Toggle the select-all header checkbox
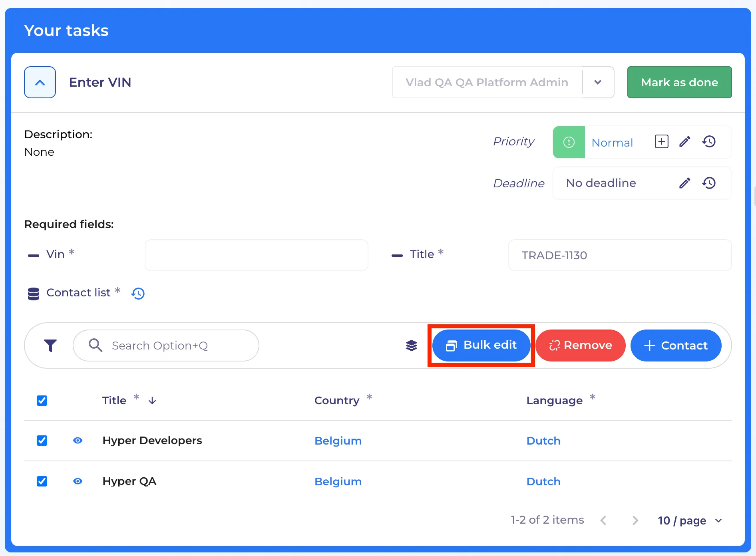 click(x=42, y=401)
